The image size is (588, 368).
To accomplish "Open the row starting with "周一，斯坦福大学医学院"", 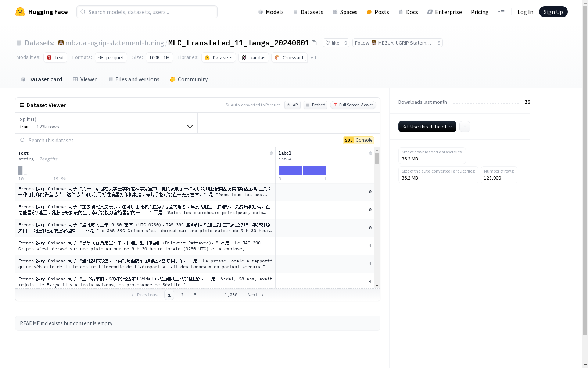I will click(x=195, y=192).
